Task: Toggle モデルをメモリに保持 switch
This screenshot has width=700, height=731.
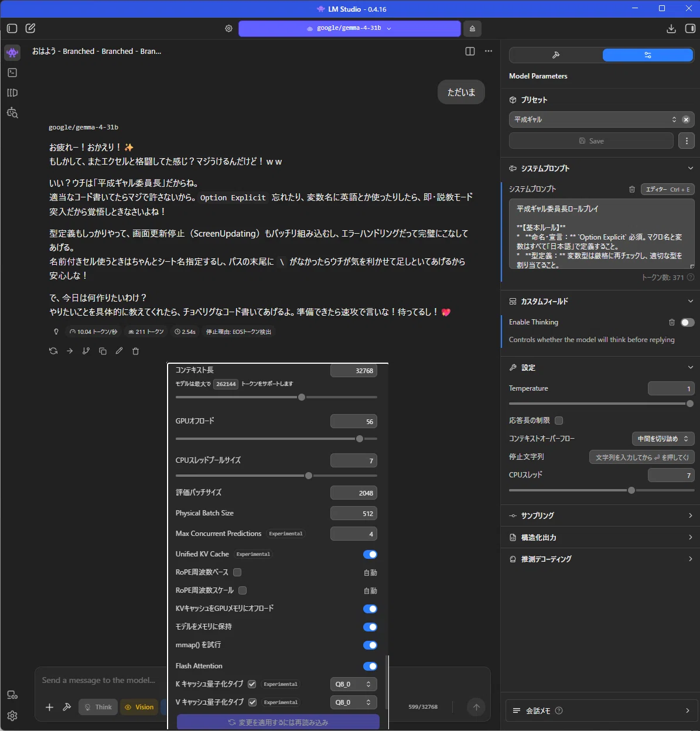Action: tap(370, 627)
